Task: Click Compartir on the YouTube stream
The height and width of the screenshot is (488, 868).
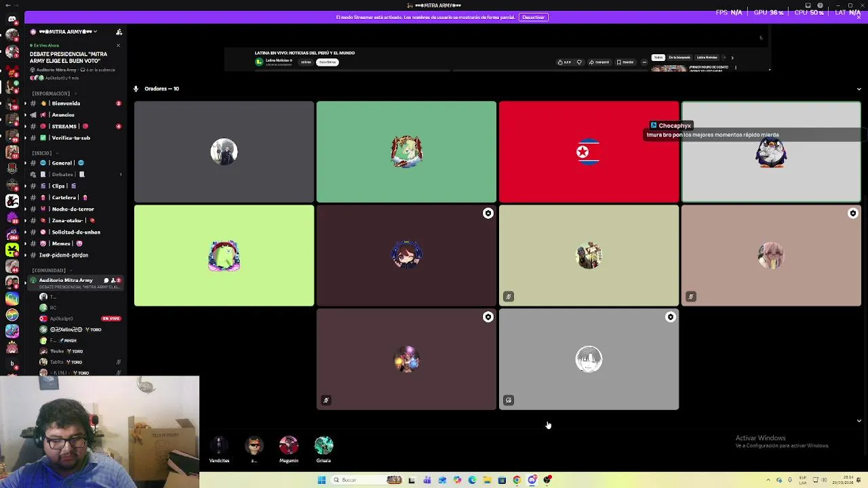Action: tap(599, 62)
